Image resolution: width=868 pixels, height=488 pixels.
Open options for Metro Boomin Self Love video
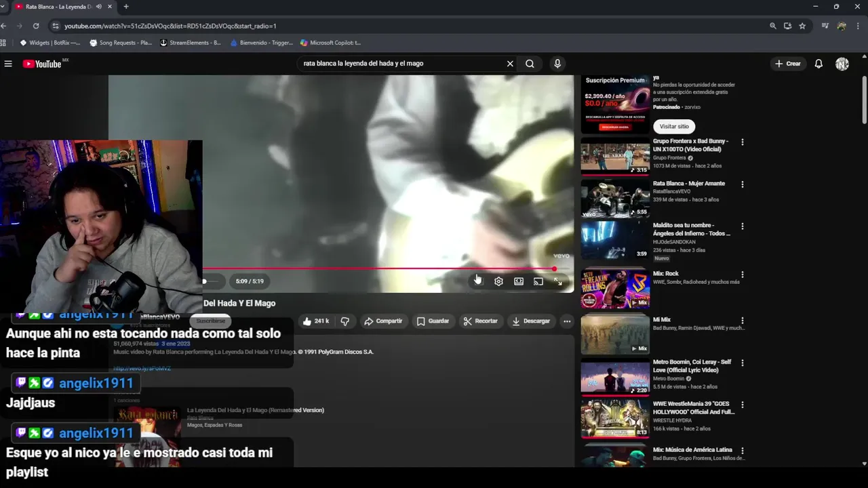coord(743,363)
